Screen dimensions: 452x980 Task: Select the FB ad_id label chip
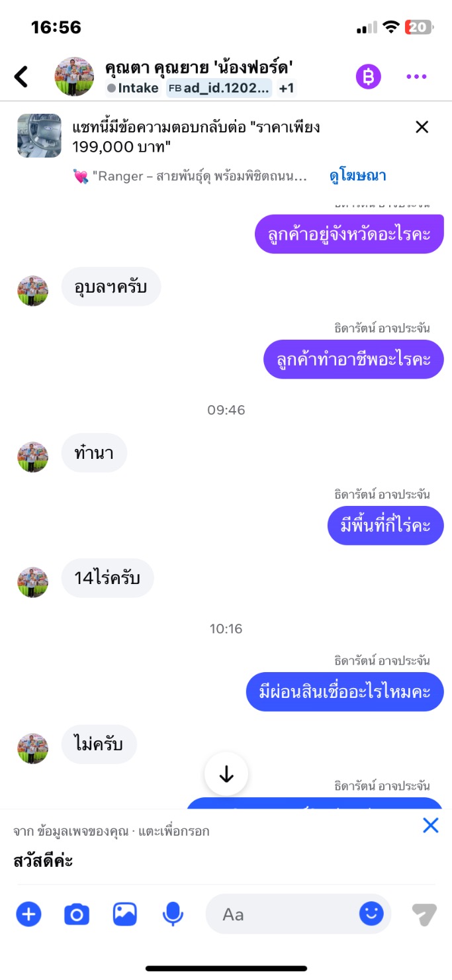click(x=219, y=88)
